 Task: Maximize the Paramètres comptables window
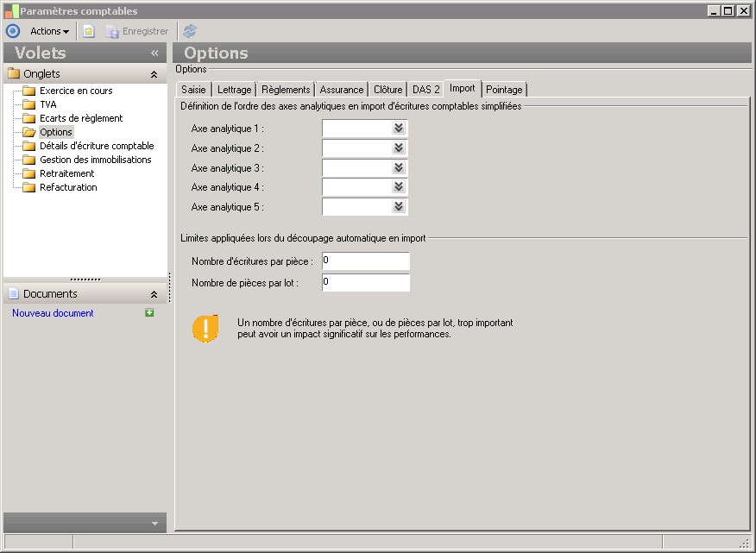728,10
